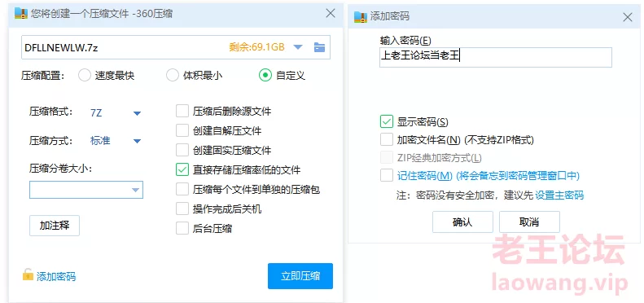Uncheck 直接存储压缩率低的文件

pos(182,169)
